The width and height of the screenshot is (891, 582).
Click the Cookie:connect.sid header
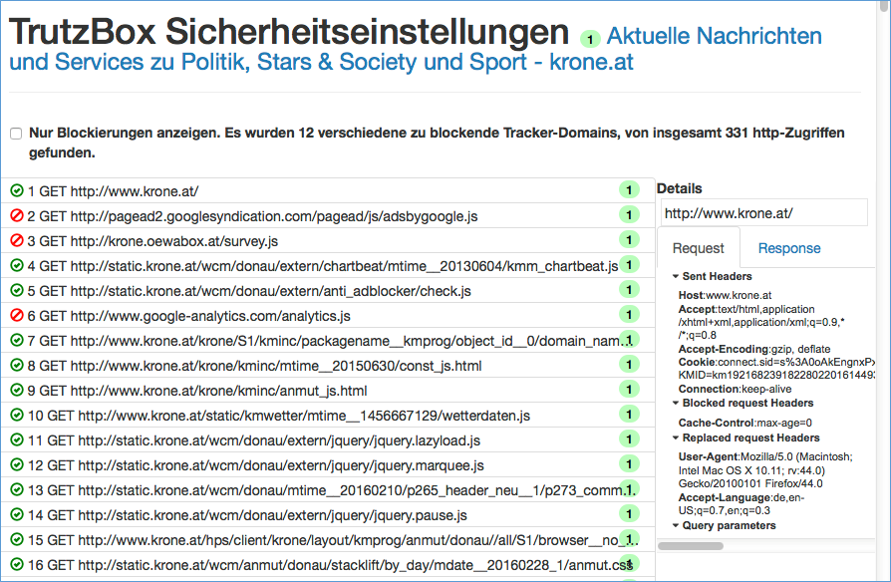777,368
